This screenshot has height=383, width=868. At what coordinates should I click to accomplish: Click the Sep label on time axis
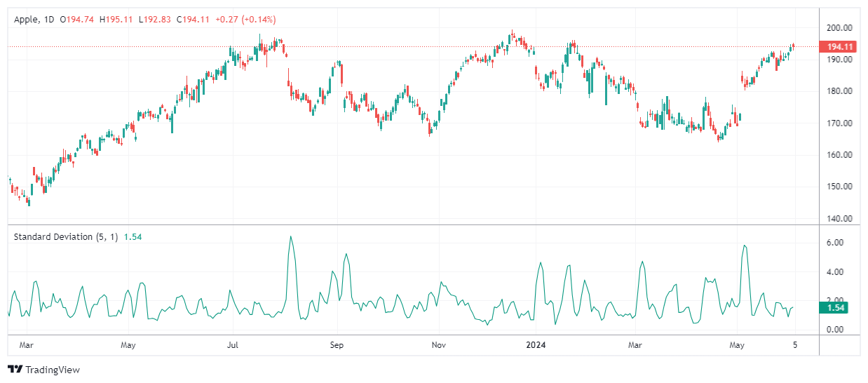pyautogui.click(x=337, y=345)
